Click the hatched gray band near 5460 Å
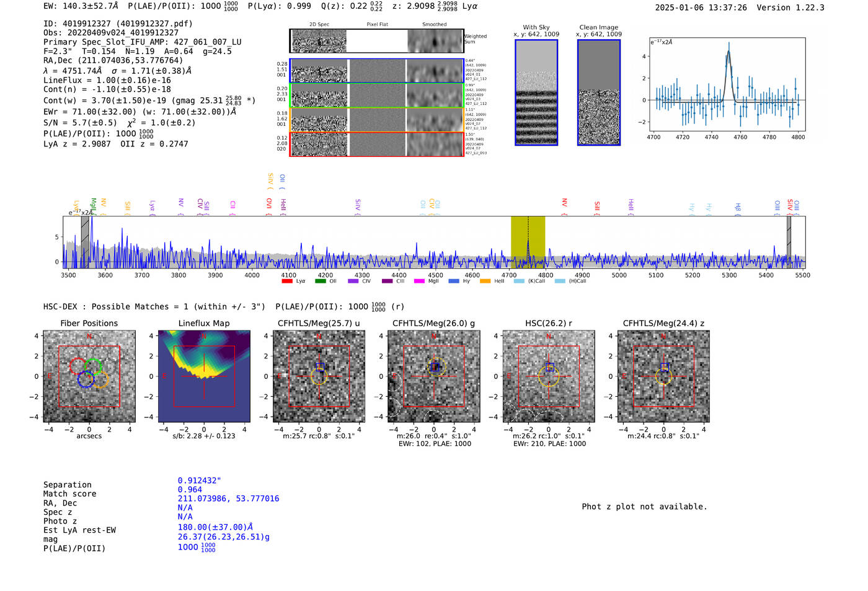868x591 pixels. [x=789, y=242]
